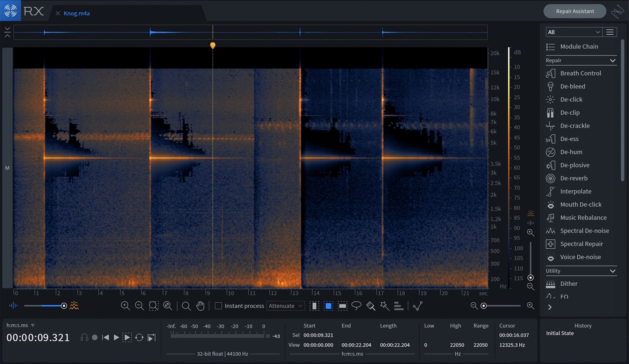Select the Brush selection tool
Screen dimensions: 629x364
[371, 306]
